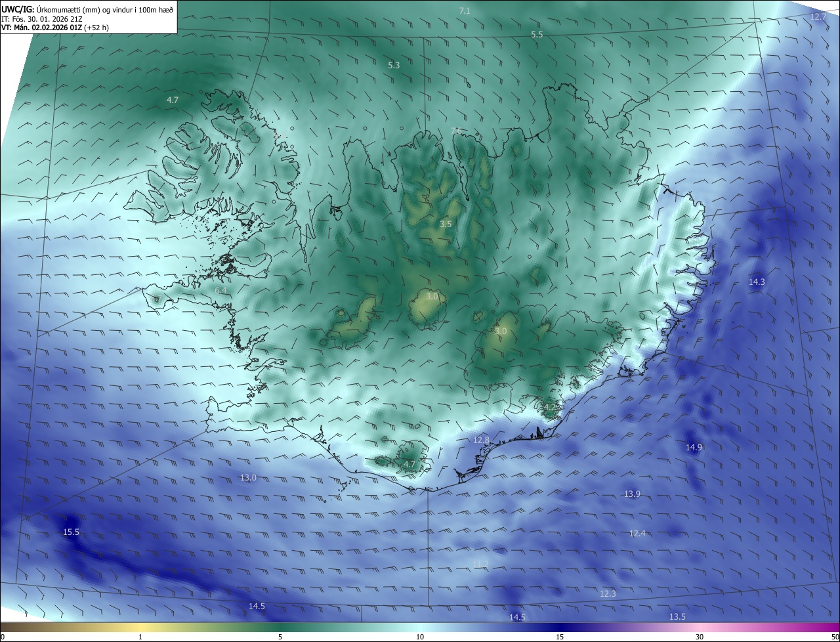Click the map value label "12.4"
The image size is (840, 642).
[x=637, y=533]
